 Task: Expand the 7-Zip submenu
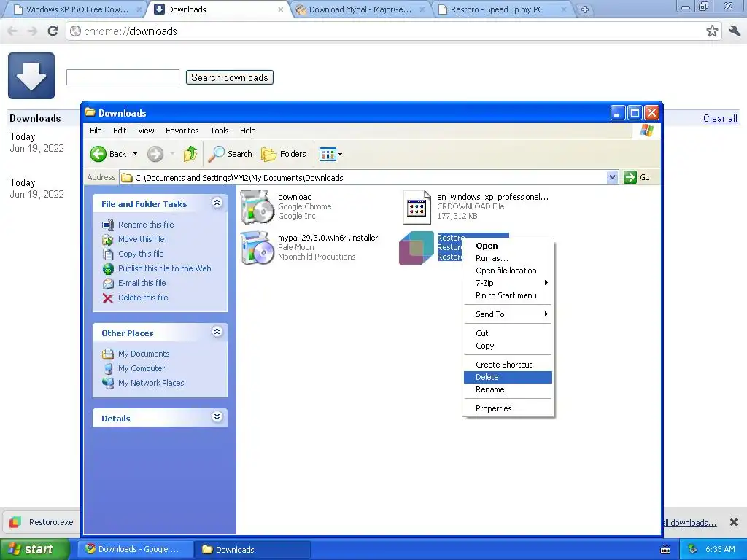tap(508, 284)
